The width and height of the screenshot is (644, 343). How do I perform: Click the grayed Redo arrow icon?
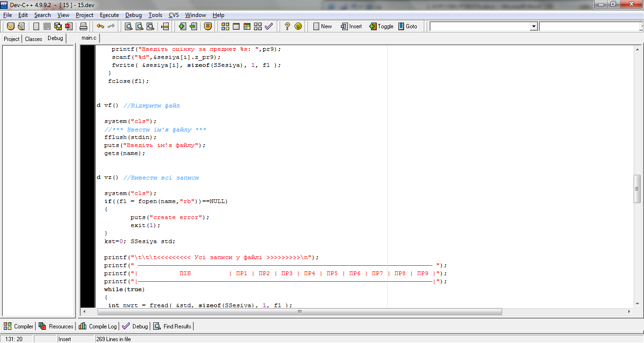point(111,26)
